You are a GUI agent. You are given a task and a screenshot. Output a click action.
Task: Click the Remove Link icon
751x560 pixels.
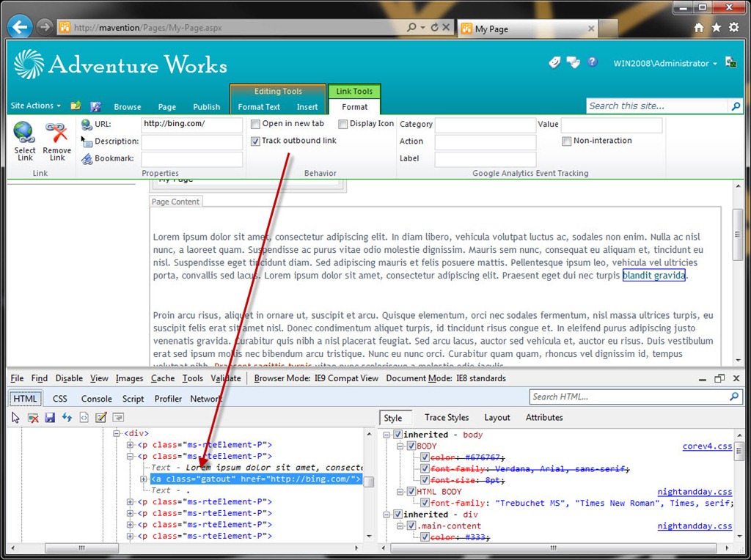(x=56, y=133)
